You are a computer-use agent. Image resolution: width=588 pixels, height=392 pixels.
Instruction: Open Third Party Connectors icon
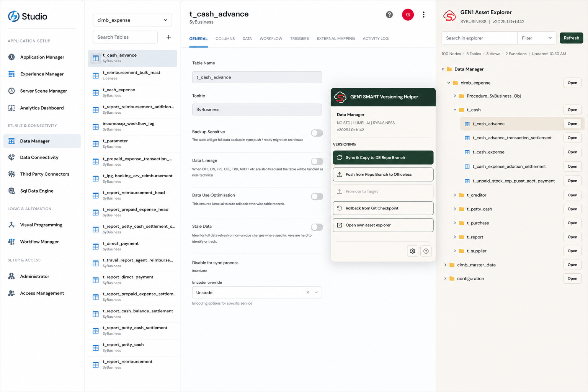click(x=11, y=174)
